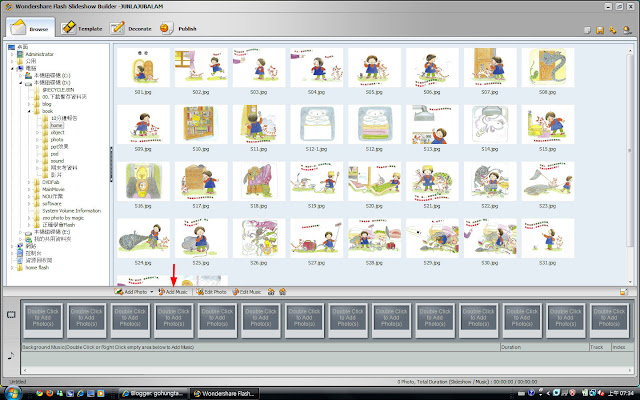Expand the DVDFab folder node
Screen dimensions: 640x400
(29, 182)
